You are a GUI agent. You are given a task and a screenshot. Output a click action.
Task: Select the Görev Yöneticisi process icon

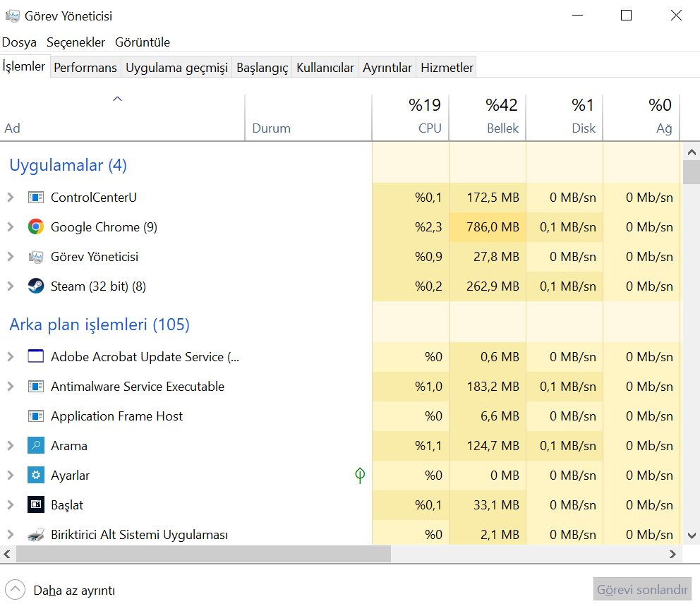coord(35,257)
